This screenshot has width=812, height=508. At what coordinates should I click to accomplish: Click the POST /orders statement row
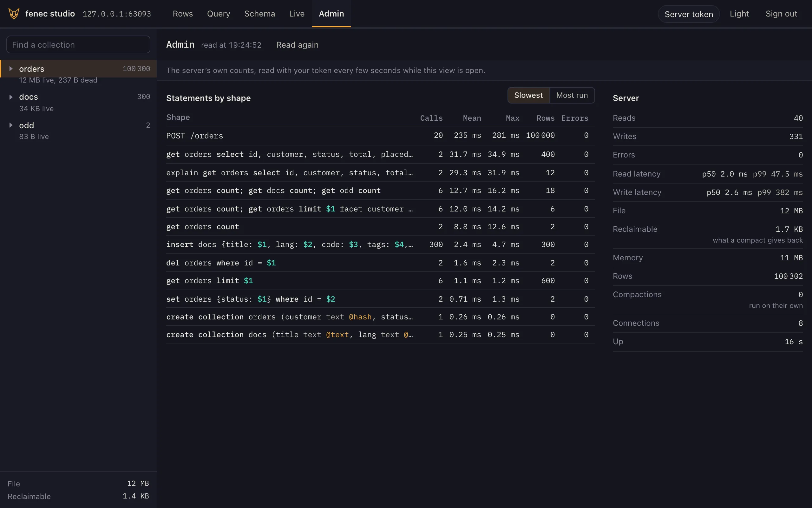tap(381, 136)
